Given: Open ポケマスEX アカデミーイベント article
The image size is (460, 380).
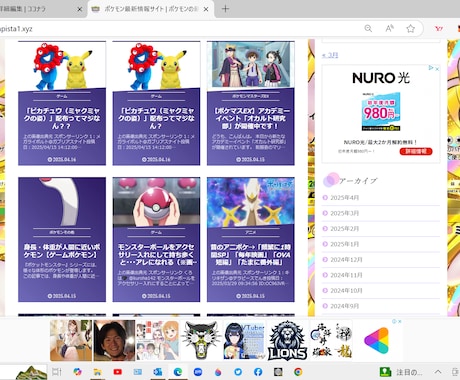Looking at the screenshot, I should [x=251, y=103].
